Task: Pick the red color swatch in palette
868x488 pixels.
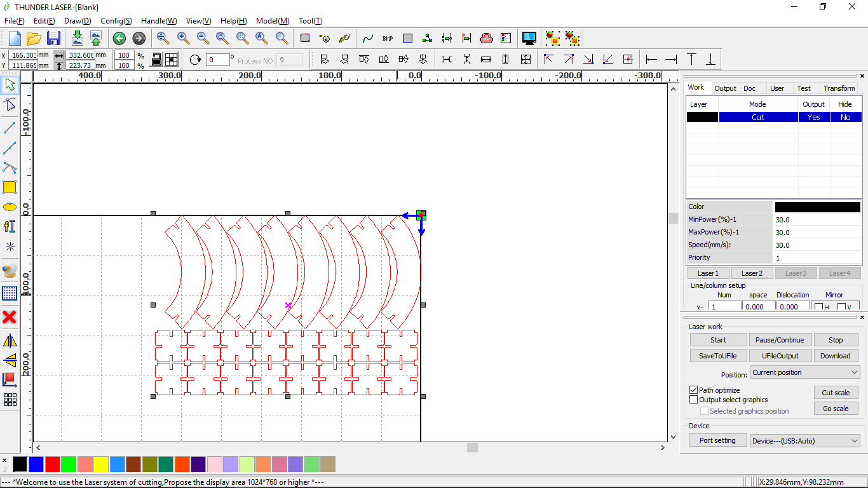Action: tap(53, 464)
